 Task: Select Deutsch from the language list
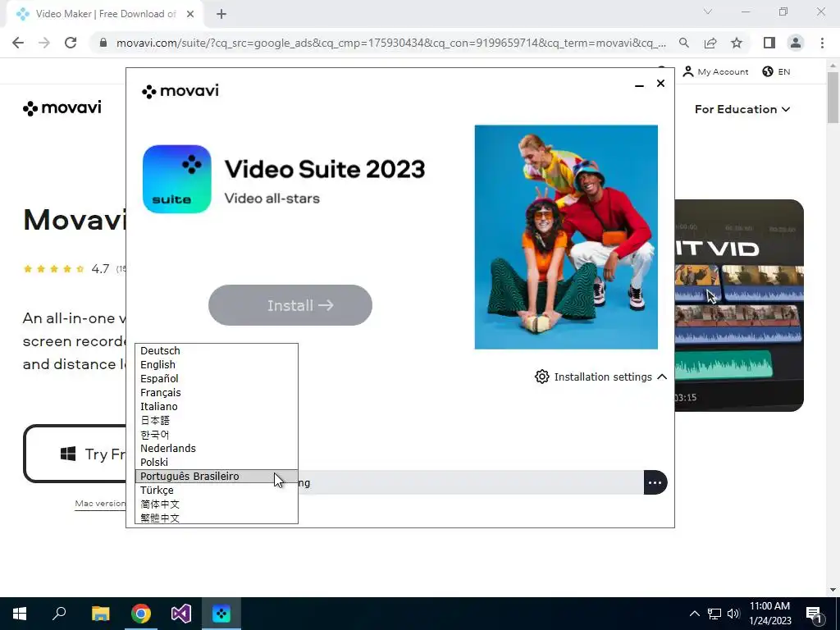click(x=216, y=351)
